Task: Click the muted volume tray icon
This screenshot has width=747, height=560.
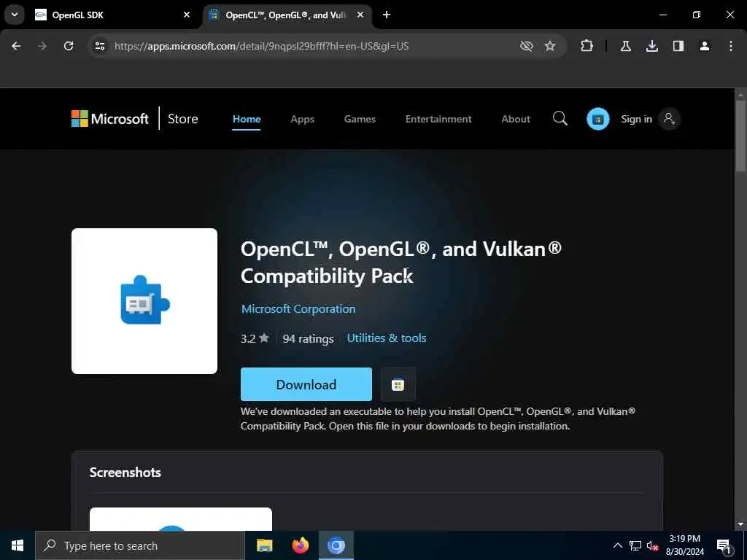Action: pos(652,545)
